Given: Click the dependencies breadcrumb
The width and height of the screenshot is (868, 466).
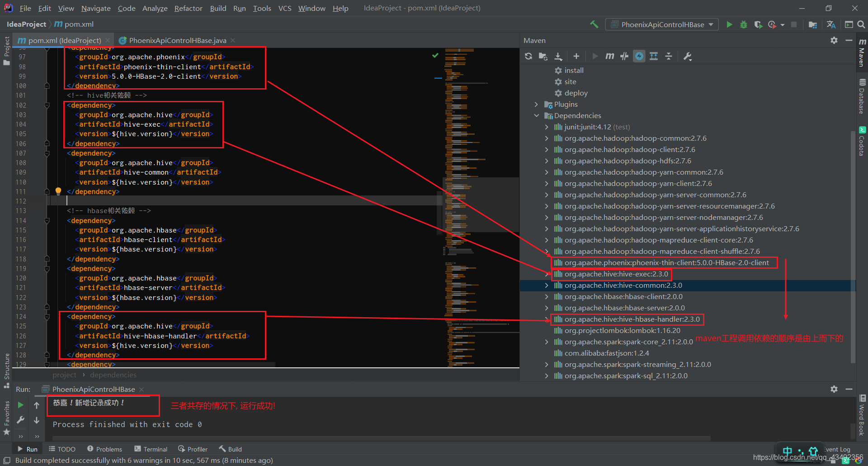Looking at the screenshot, I should [x=113, y=375].
